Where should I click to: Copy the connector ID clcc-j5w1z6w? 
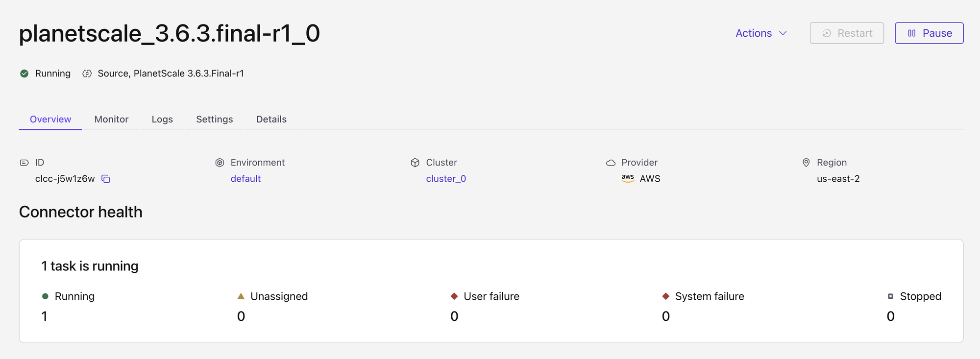tap(106, 179)
